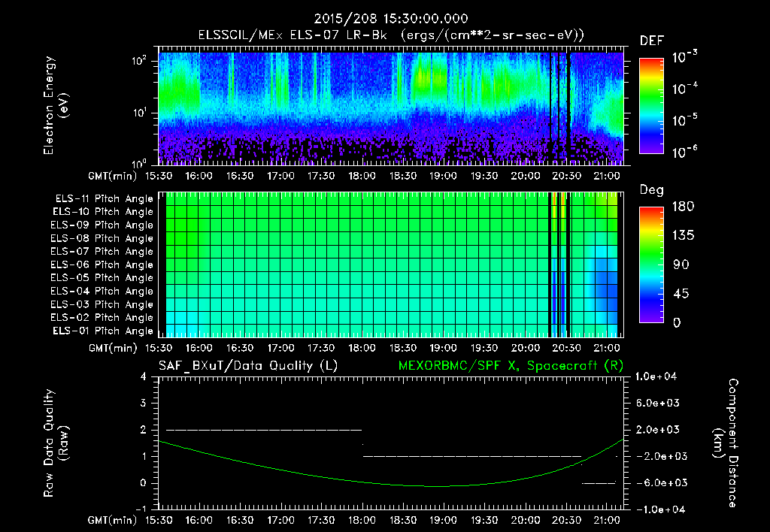Select the ELS-08 Pitch Angle row label

[x=102, y=238]
